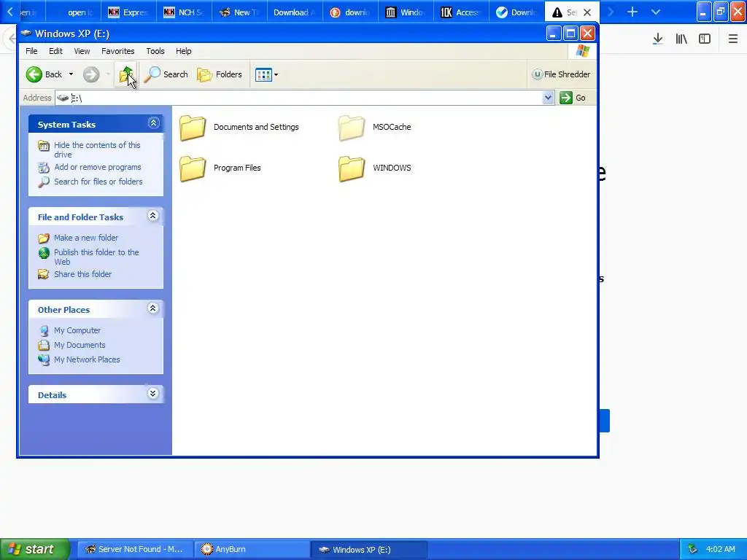
Task: Click the Views grid icon
Action: [x=263, y=75]
